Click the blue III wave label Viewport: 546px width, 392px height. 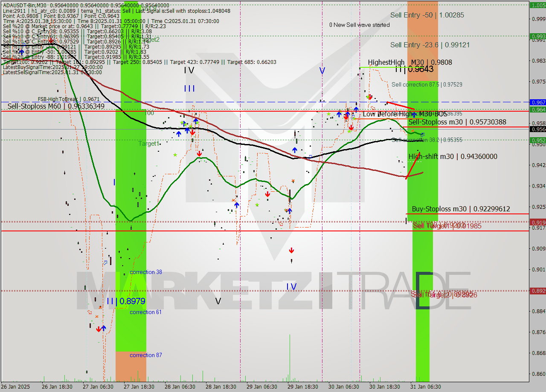click(189, 89)
